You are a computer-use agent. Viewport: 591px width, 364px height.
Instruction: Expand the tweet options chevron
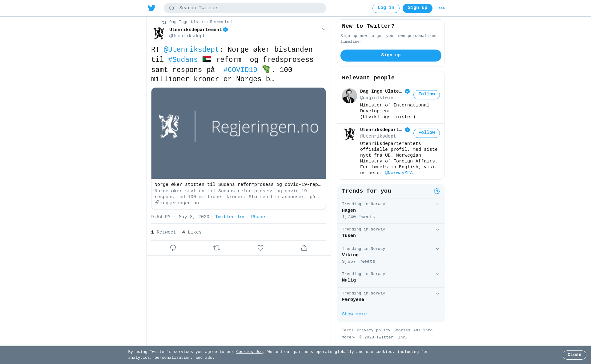point(324,29)
